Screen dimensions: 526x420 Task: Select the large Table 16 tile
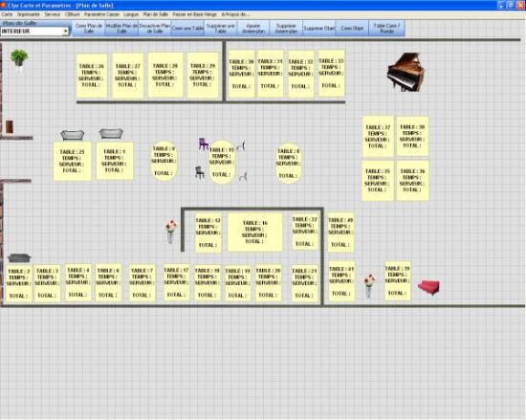point(255,232)
